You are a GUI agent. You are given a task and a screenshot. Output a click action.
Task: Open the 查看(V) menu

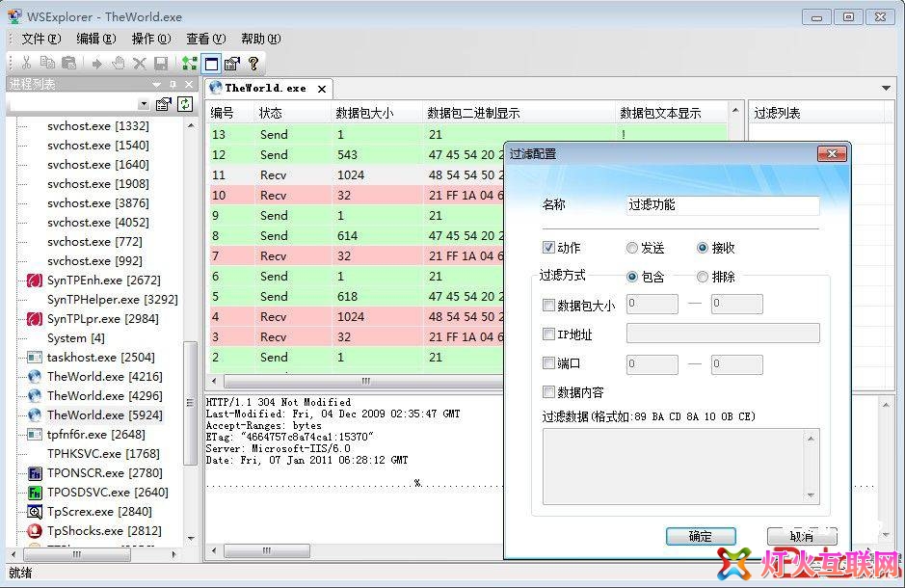click(206, 39)
